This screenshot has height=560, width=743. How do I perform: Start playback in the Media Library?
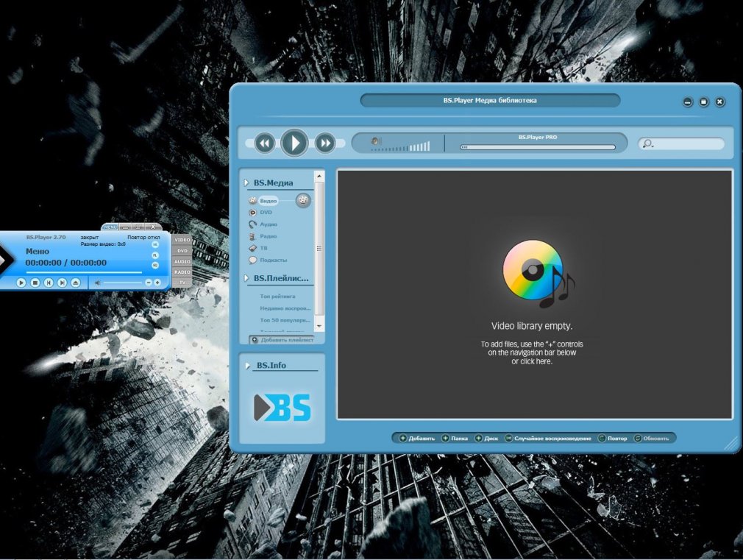(x=294, y=143)
